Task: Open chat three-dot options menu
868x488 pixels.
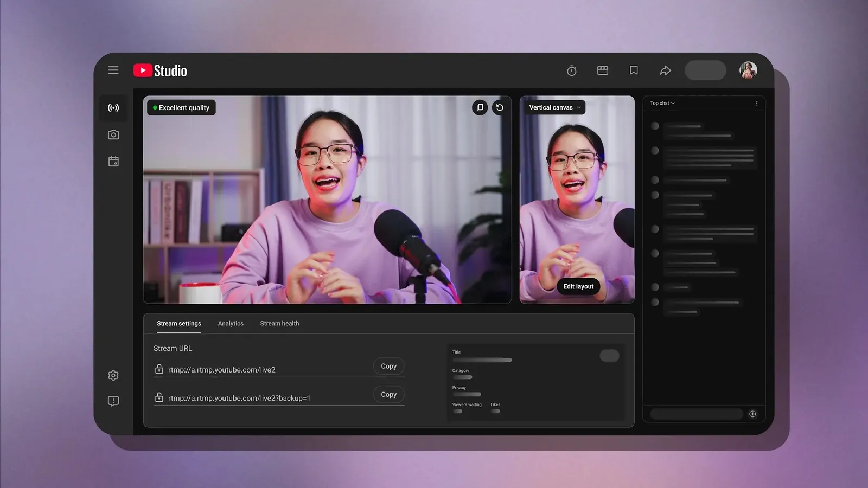Action: pos(757,103)
